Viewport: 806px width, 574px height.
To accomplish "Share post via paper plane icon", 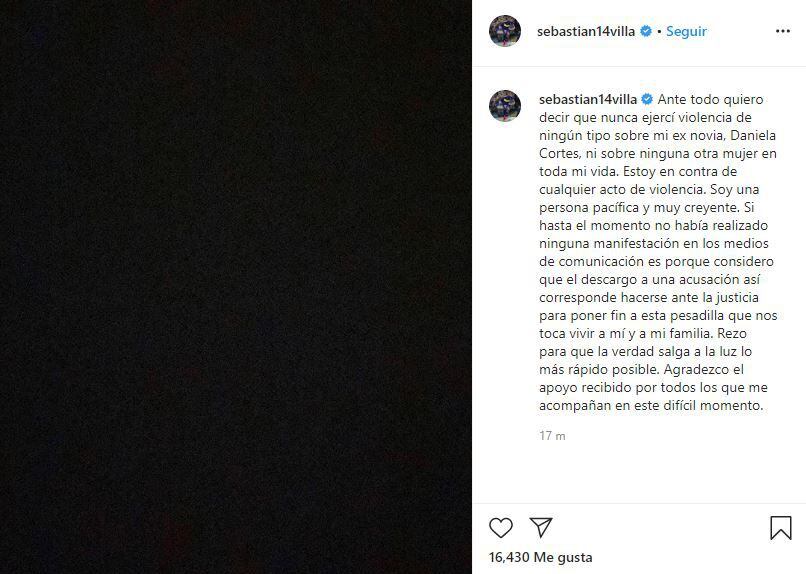I will tap(541, 527).
